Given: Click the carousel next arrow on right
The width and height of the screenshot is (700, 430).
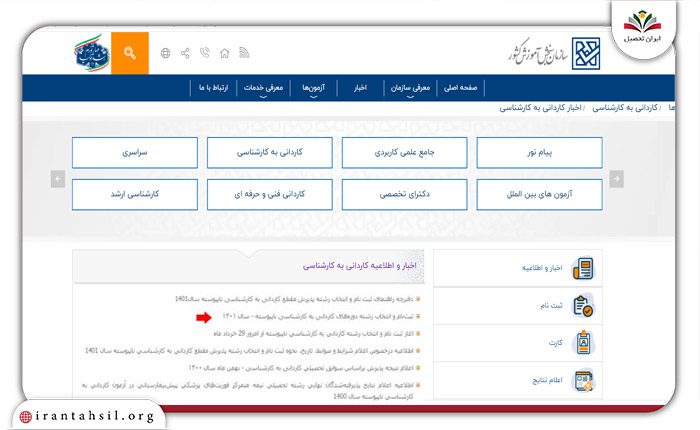Looking at the screenshot, I should (x=617, y=179).
